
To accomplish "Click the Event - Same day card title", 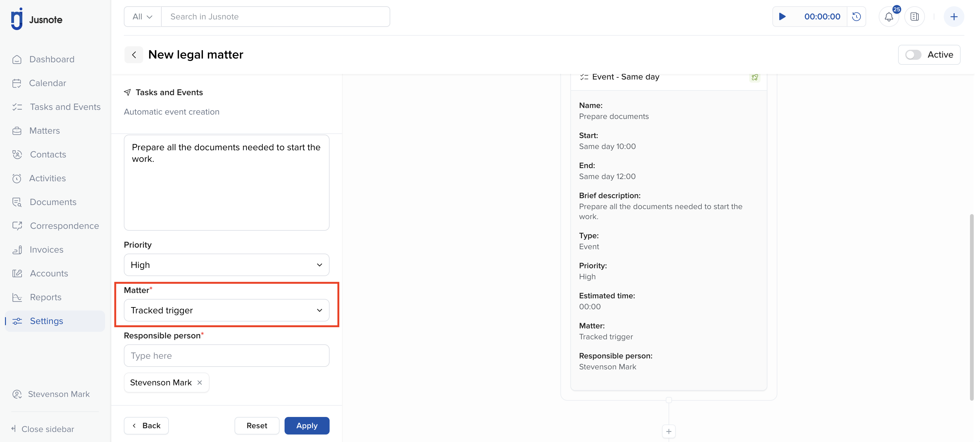I will tap(625, 77).
